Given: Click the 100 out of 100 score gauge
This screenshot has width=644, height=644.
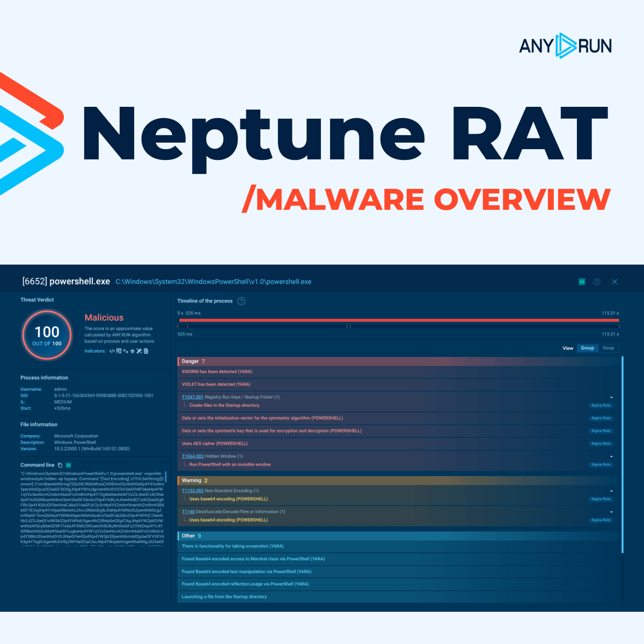Looking at the screenshot, I should pyautogui.click(x=47, y=335).
